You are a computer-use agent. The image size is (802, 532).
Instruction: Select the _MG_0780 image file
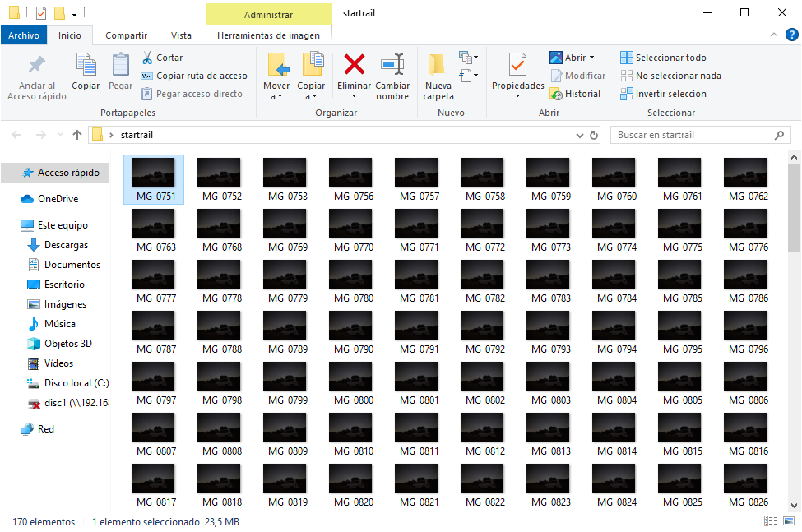[x=351, y=281]
